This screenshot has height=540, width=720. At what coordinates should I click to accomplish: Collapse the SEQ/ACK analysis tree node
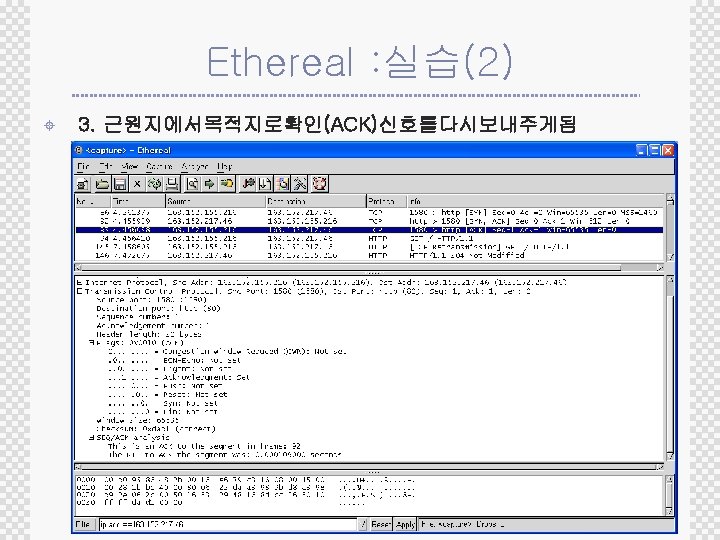tap(91, 438)
